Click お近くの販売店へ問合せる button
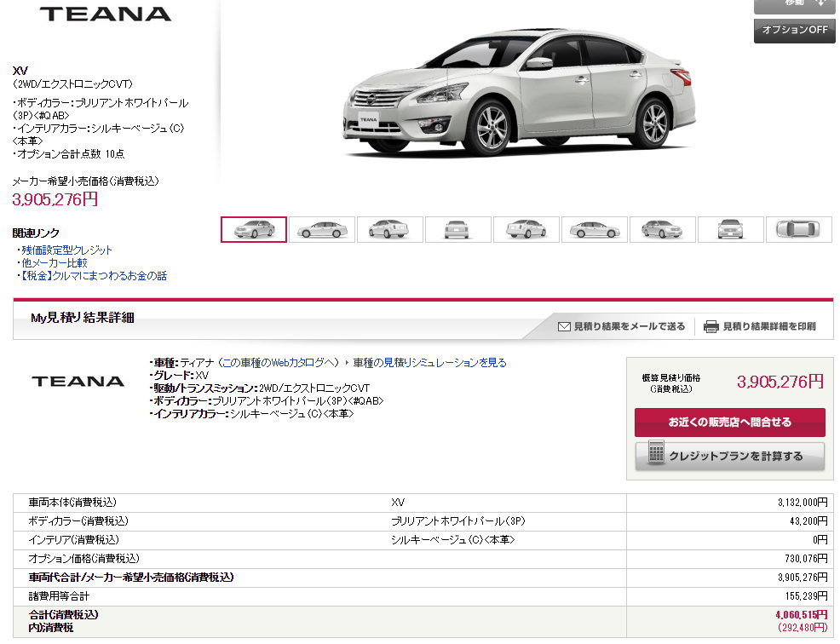This screenshot has width=840, height=644. [x=729, y=423]
